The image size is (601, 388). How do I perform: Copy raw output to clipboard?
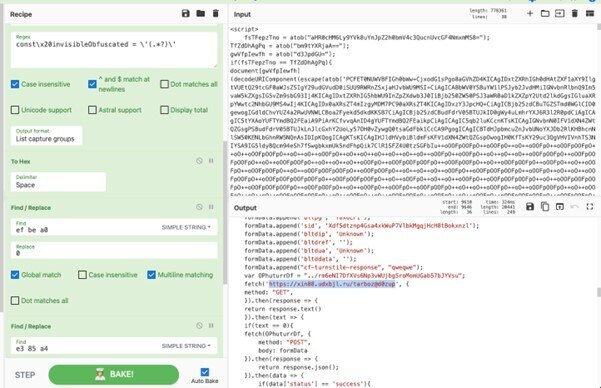(545, 207)
